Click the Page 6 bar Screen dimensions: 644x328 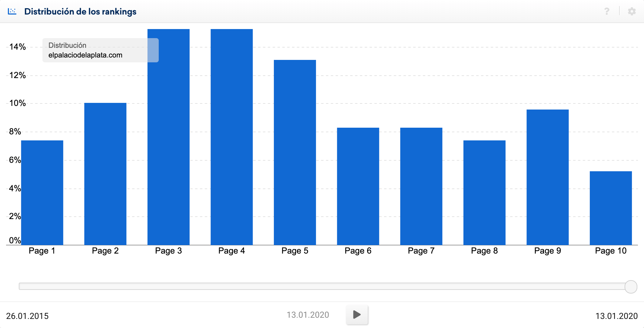(x=358, y=186)
